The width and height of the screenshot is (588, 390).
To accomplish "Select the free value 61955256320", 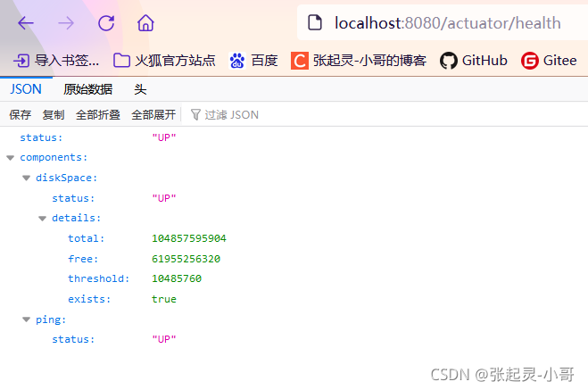I will coord(186,259).
